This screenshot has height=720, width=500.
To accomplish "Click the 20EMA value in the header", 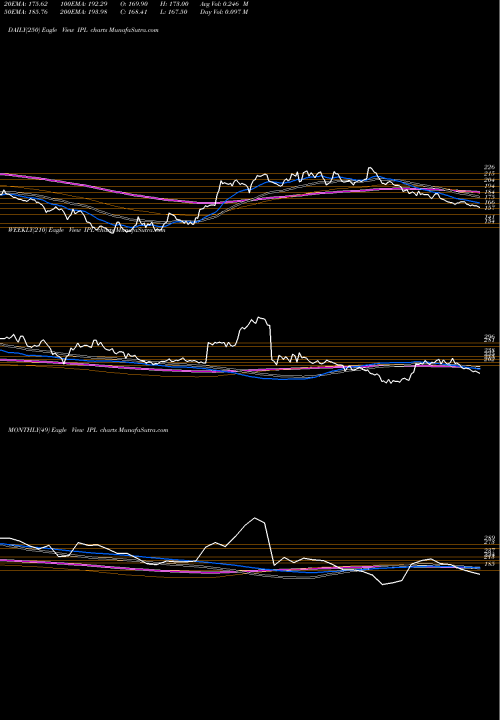I will click(25, 4).
